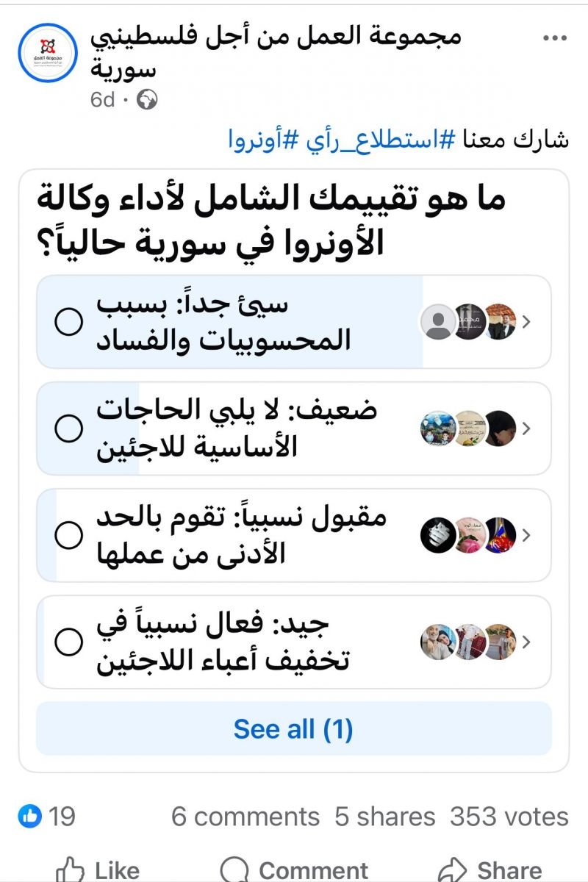Image resolution: width=588 pixels, height=882 pixels.
Task: View voter avatars for the 'سيئ جداً' option
Action: [x=469, y=321]
